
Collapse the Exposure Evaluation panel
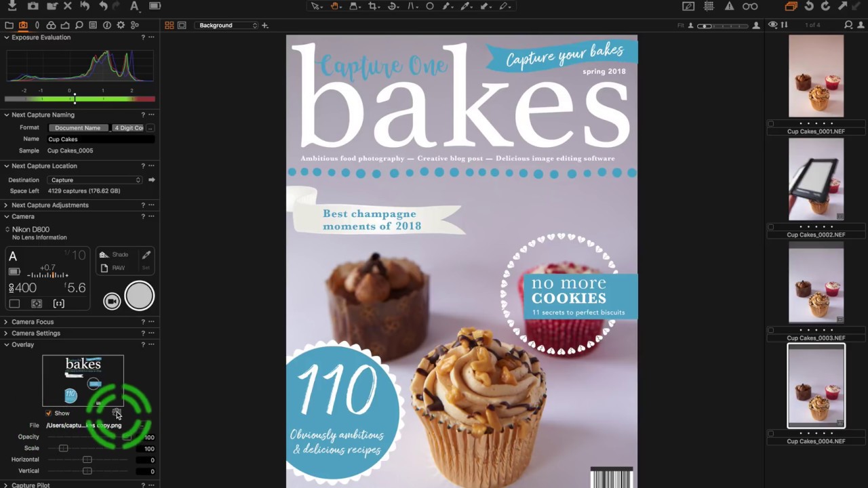pos(7,37)
